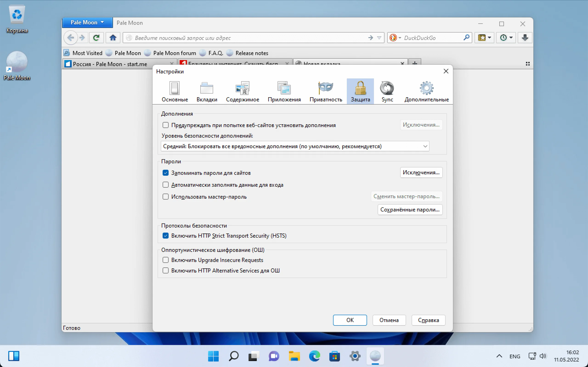The width and height of the screenshot is (588, 367).
Task: Open Microsoft Edge from taskbar
Action: [x=314, y=356]
